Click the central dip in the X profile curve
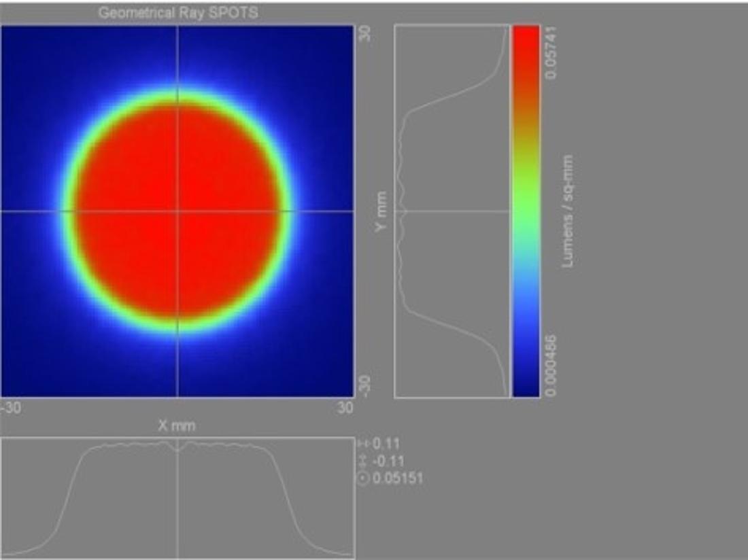Viewport: 748px width, 560px height. (177, 449)
